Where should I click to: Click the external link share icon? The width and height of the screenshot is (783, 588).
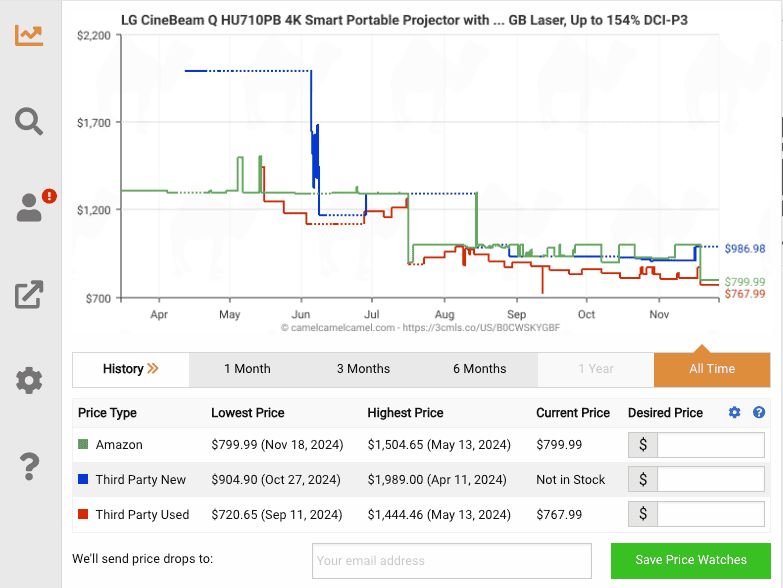tap(29, 294)
